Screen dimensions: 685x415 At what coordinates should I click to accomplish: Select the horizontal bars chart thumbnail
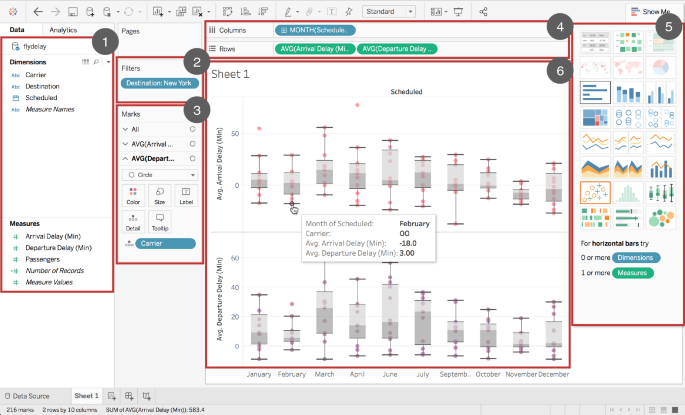coord(595,93)
